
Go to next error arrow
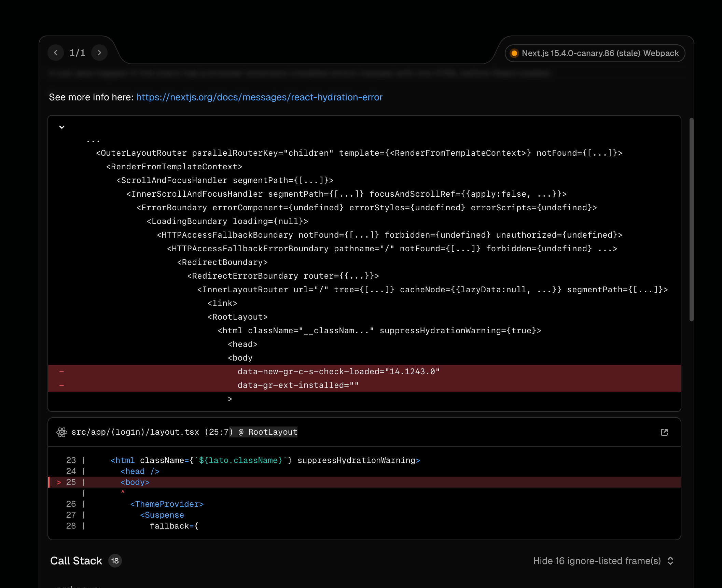99,53
